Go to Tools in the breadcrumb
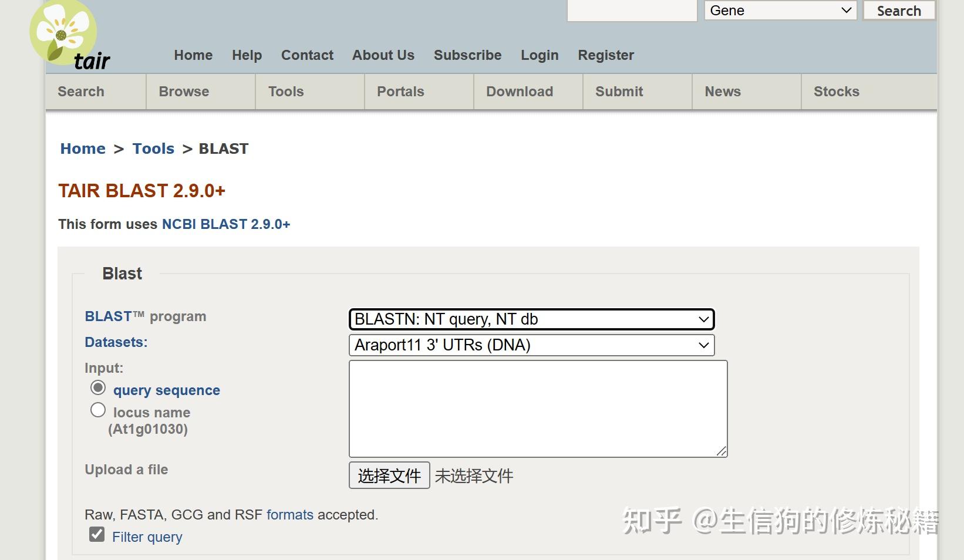 (x=153, y=149)
